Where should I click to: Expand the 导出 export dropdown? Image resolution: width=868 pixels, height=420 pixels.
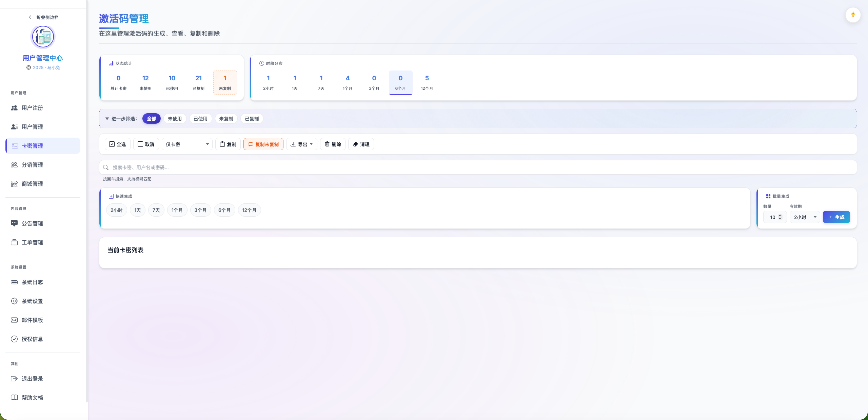click(x=302, y=144)
